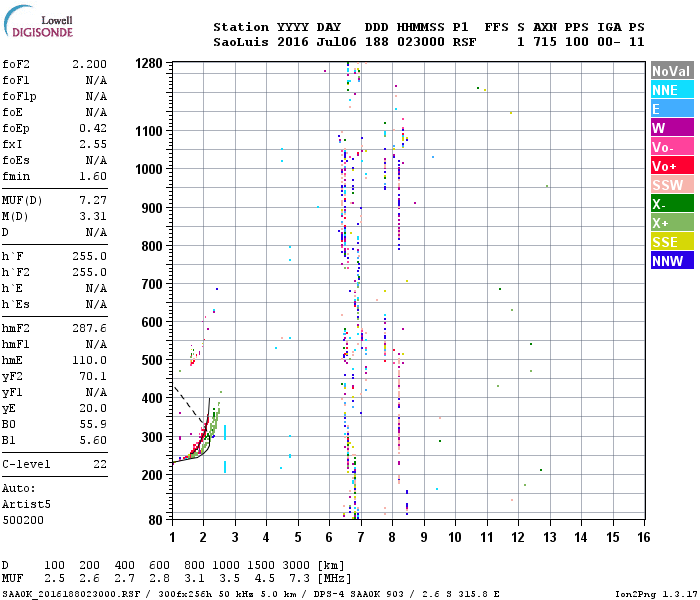The width and height of the screenshot is (700, 600).
Task: Select the NNW blue legend swatch
Action: coord(672,261)
